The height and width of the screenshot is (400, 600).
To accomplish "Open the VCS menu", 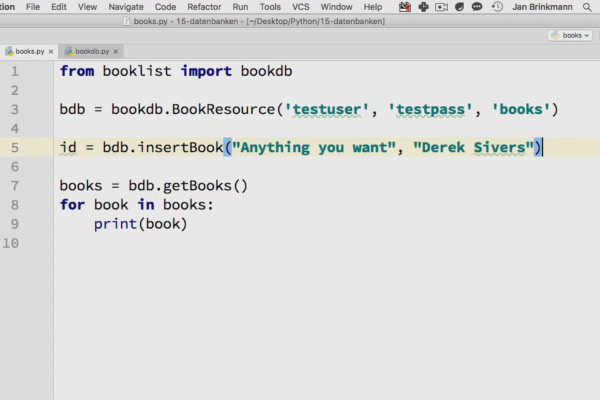I will coord(300,7).
